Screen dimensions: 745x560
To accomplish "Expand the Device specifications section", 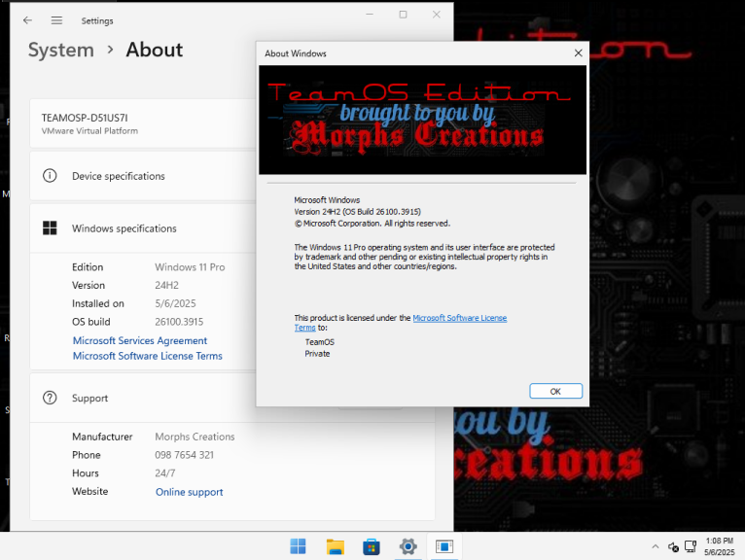I will (143, 176).
